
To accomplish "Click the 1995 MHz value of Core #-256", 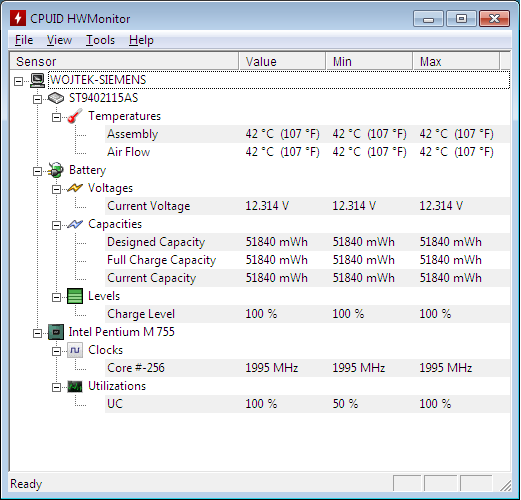I will (272, 368).
